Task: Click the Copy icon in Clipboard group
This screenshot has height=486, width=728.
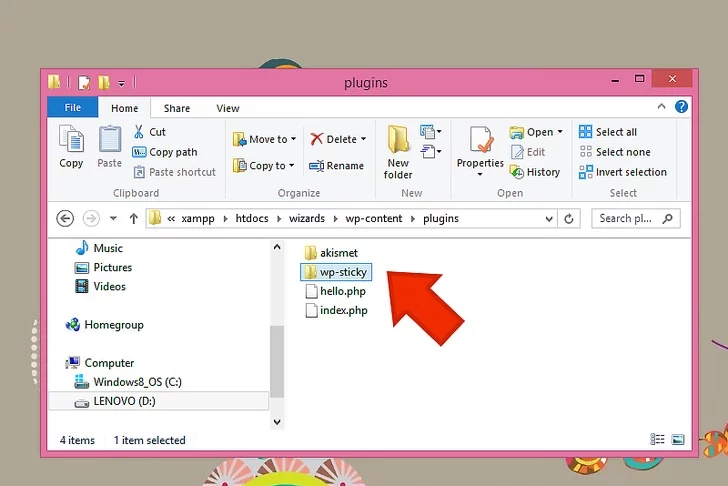Action: coord(71,142)
